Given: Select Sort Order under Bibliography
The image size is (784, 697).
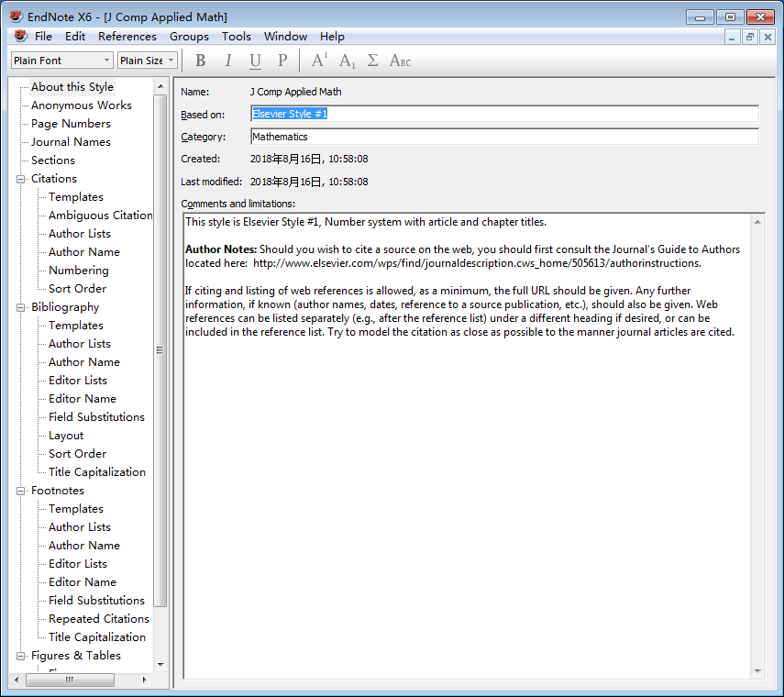Looking at the screenshot, I should point(78,454).
